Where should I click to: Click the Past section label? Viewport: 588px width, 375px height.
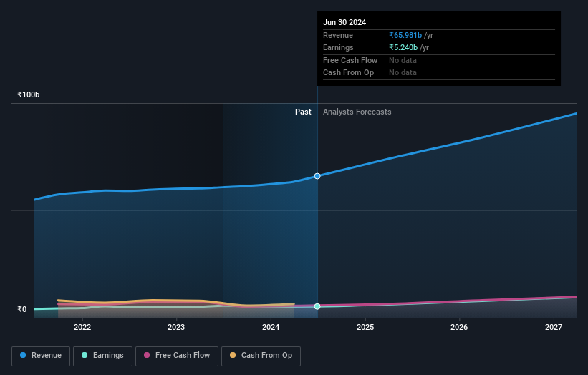coord(303,112)
